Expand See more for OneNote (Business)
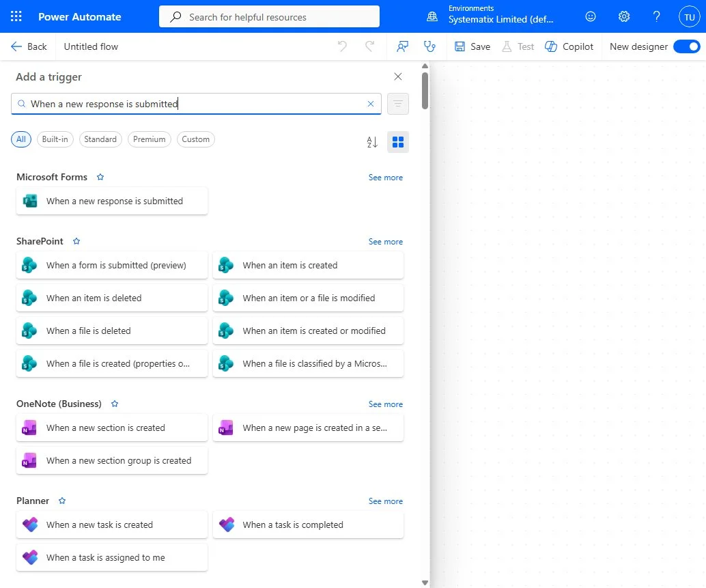Viewport: 706px width, 588px height. (385, 404)
